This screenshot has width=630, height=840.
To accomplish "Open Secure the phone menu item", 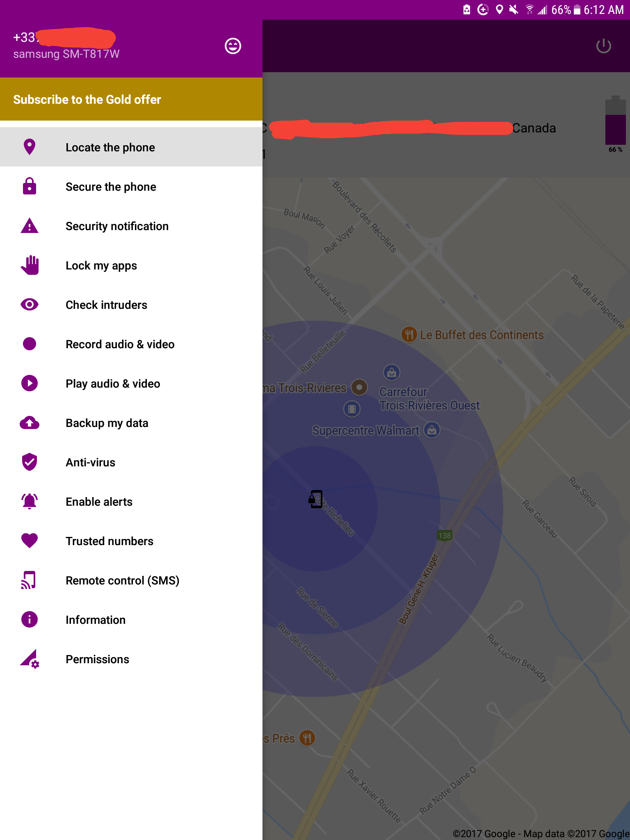I will click(x=131, y=186).
